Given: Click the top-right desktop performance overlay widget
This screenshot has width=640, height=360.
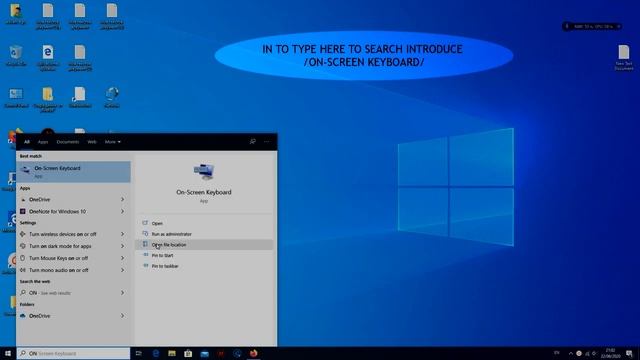Looking at the screenshot, I should (592, 27).
